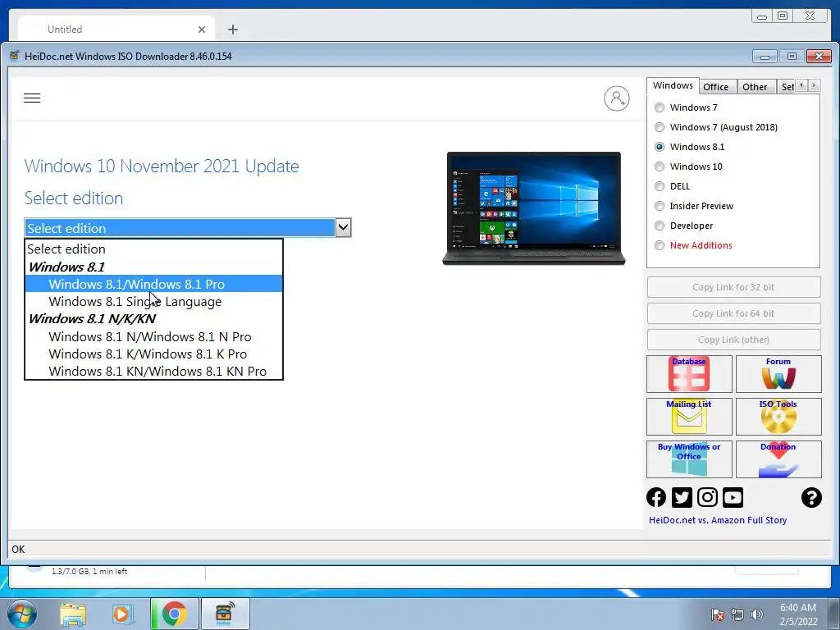840x630 pixels.
Task: Click the Show desktop strip beside clock
Action: [833, 614]
